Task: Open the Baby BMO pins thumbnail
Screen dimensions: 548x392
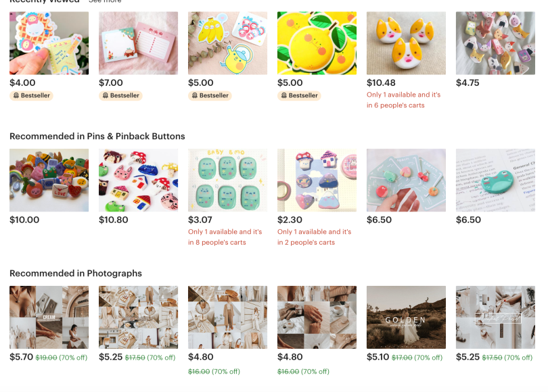Action: pyautogui.click(x=227, y=180)
